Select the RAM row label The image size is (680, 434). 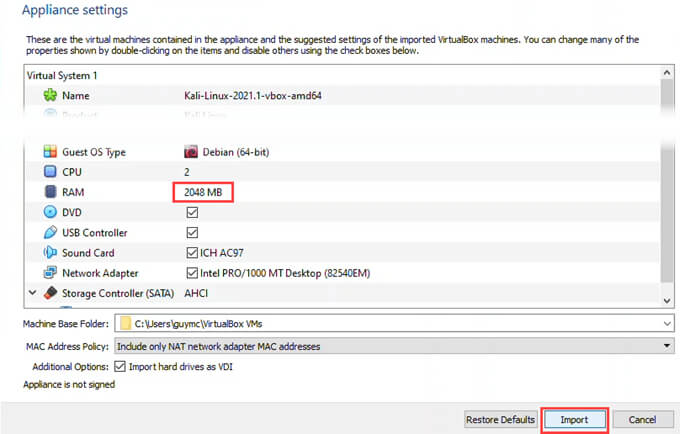(73, 192)
